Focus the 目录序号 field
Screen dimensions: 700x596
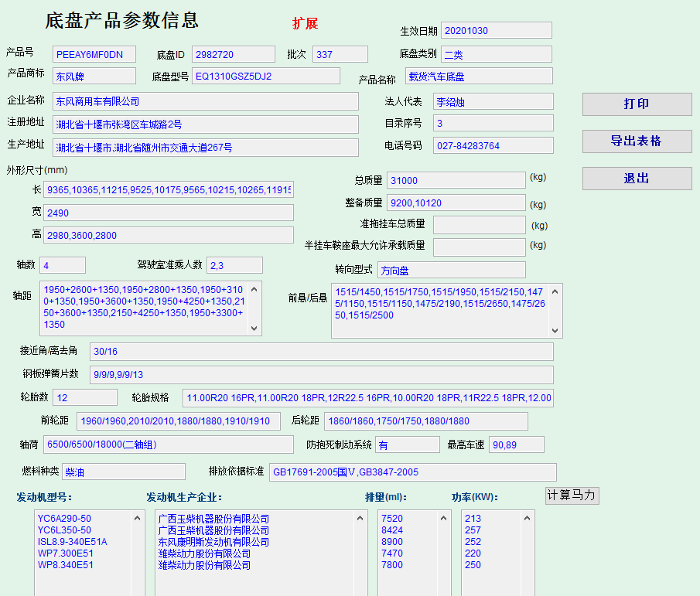click(493, 123)
